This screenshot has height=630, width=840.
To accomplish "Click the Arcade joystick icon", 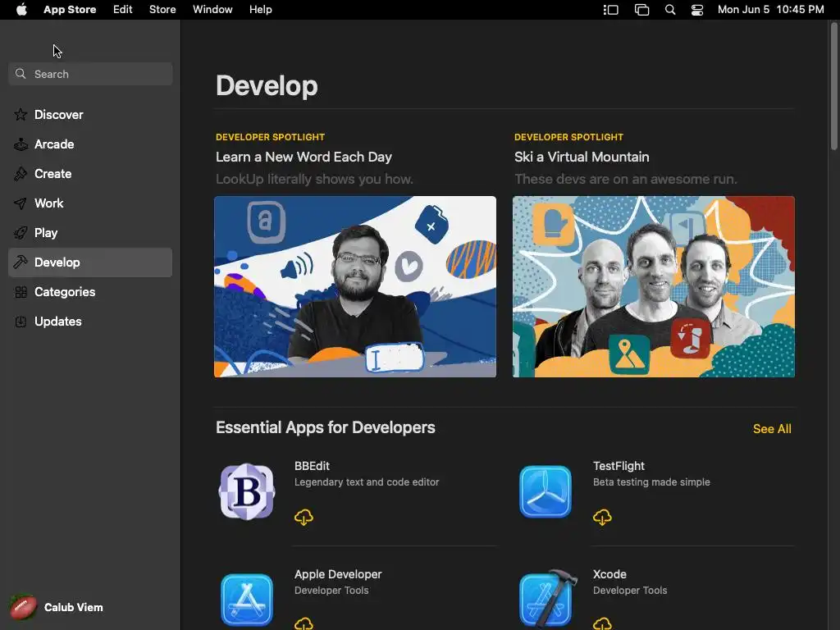I will tap(21, 144).
